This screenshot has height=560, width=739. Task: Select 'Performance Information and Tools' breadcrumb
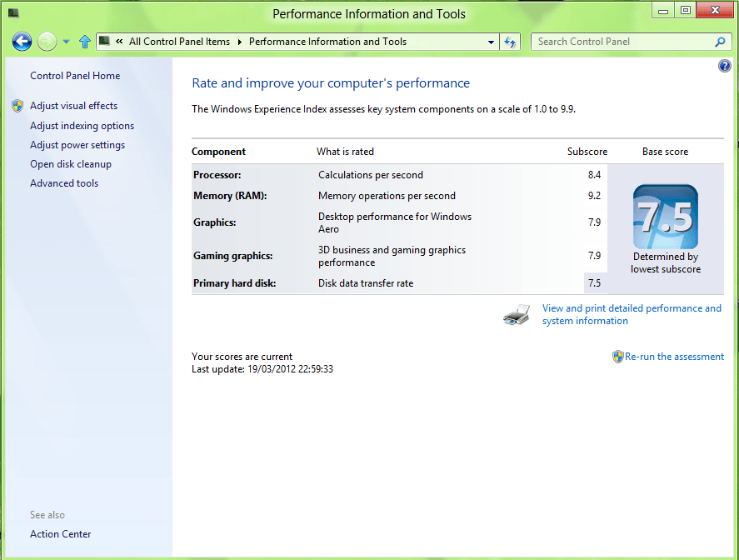(327, 42)
